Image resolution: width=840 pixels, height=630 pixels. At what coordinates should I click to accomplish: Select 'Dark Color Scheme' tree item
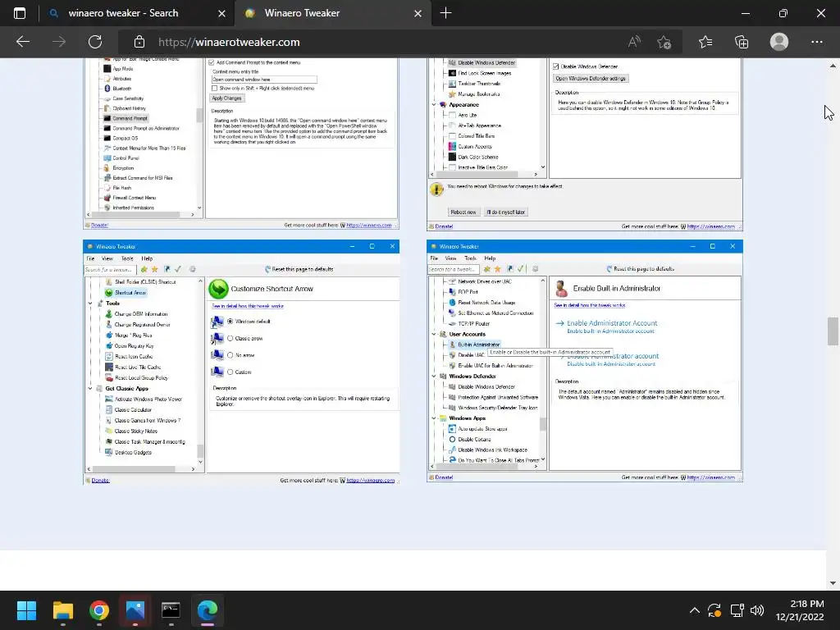coord(478,157)
